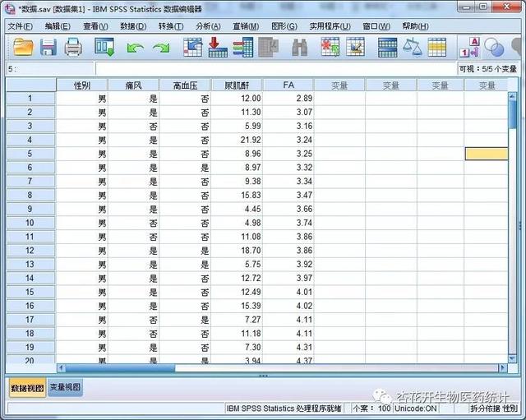526x420 pixels.
Task: Click the Use variable sets circles icon
Action: coord(494,48)
